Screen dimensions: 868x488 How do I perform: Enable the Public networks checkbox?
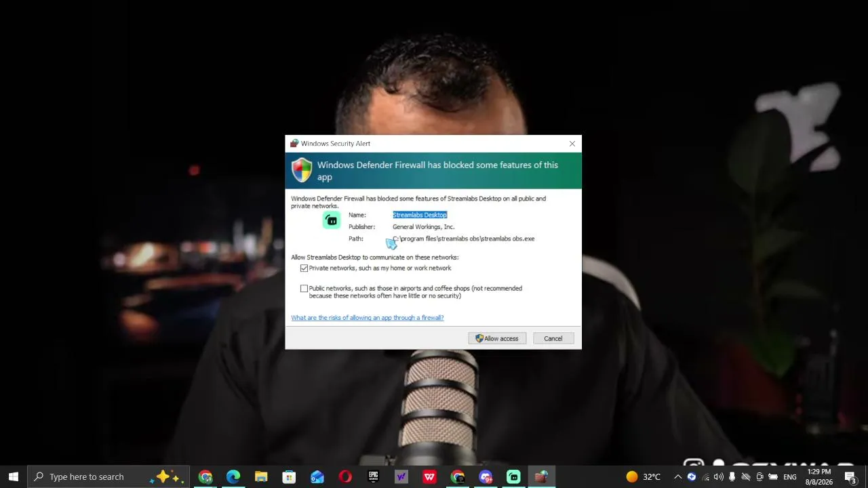coord(304,289)
